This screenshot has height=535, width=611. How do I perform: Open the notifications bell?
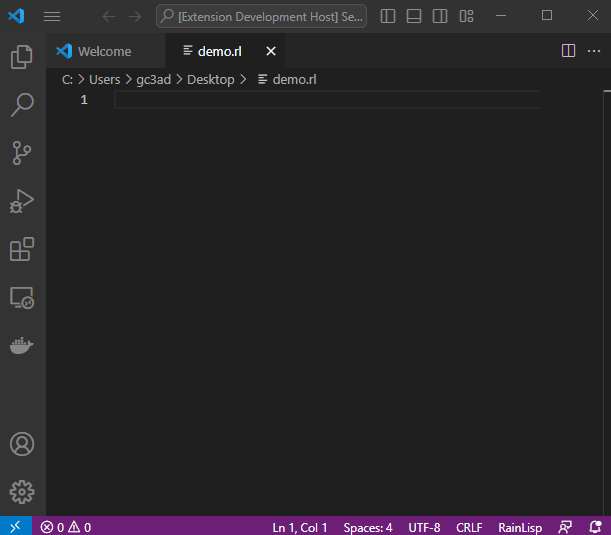(595, 527)
